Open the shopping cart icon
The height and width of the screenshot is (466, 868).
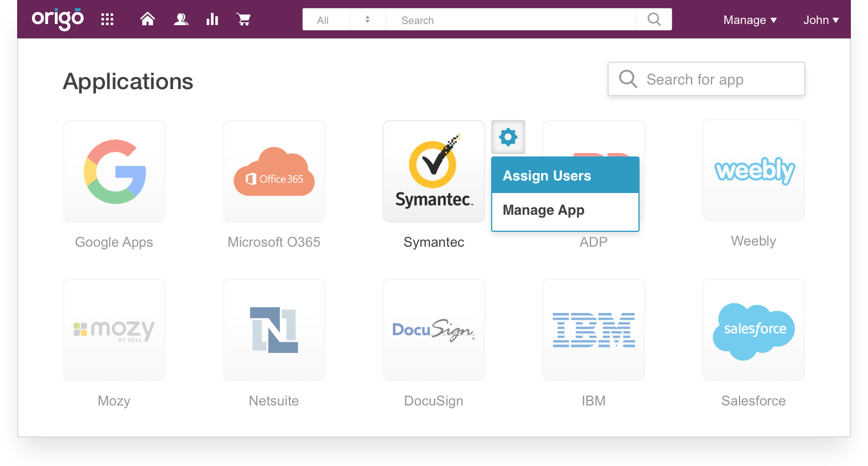(244, 19)
